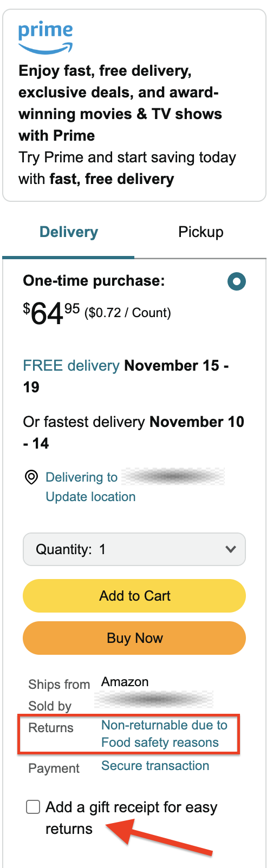This screenshot has height=868, width=273.
Task: Open the FREE delivery link
Action: point(71,366)
